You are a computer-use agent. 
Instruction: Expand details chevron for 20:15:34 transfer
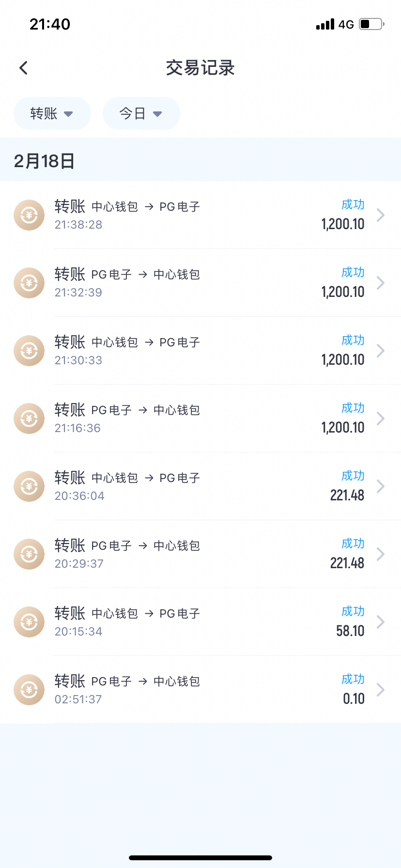(x=381, y=622)
